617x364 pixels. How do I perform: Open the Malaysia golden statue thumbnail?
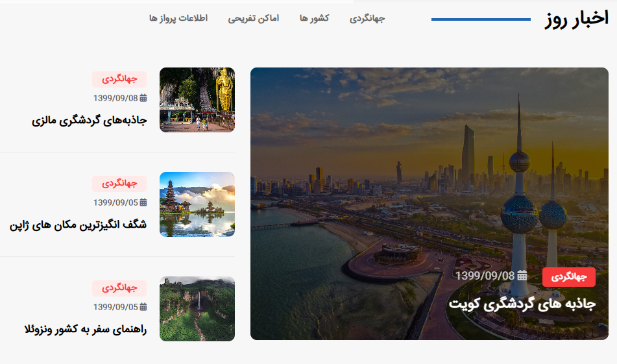click(x=197, y=100)
